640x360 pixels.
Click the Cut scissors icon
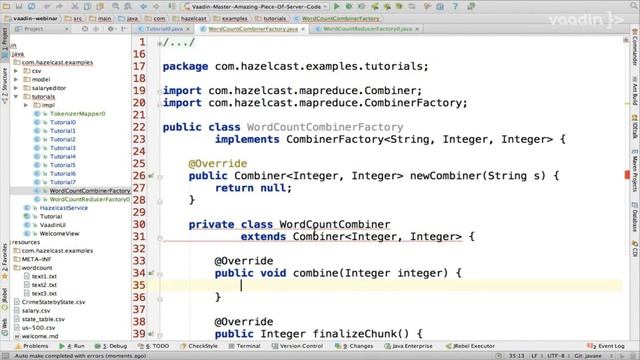click(75, 7)
